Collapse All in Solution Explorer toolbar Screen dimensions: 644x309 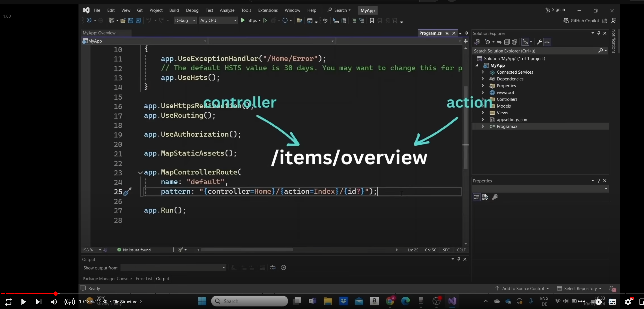507,42
